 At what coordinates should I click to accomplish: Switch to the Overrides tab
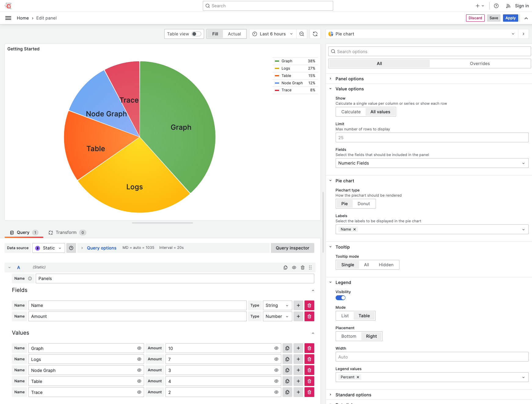[479, 64]
